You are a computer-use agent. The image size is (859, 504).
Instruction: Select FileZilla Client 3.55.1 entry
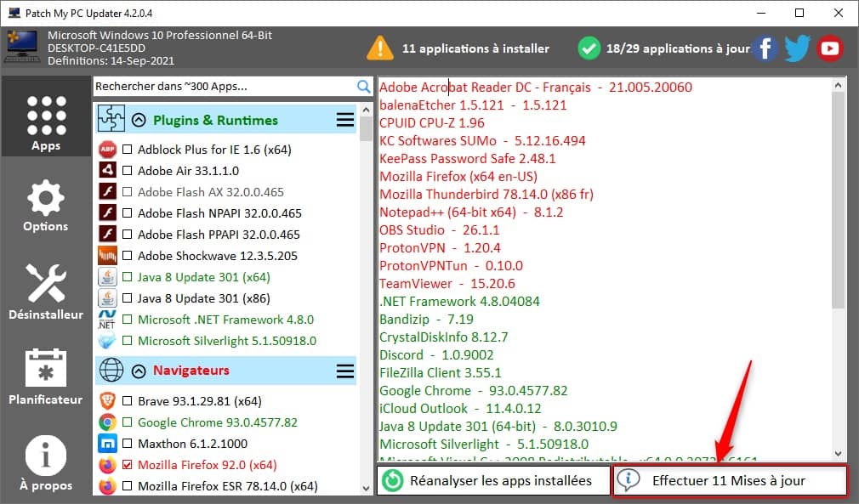(x=440, y=372)
